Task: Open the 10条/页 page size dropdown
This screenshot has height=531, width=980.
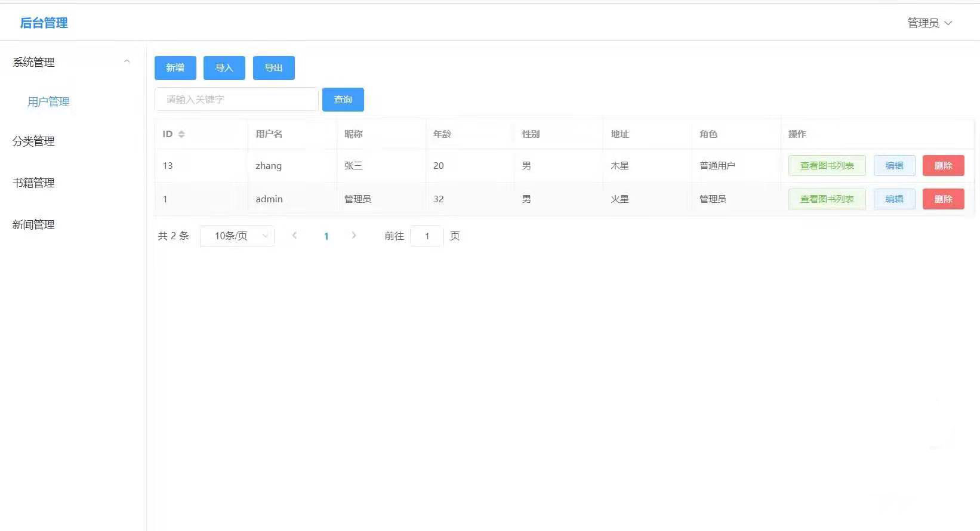Action: pos(237,236)
